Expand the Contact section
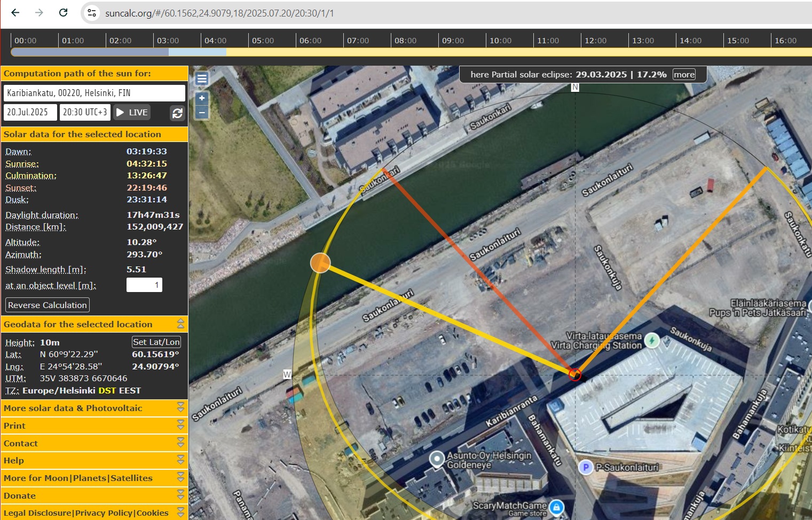 click(180, 443)
